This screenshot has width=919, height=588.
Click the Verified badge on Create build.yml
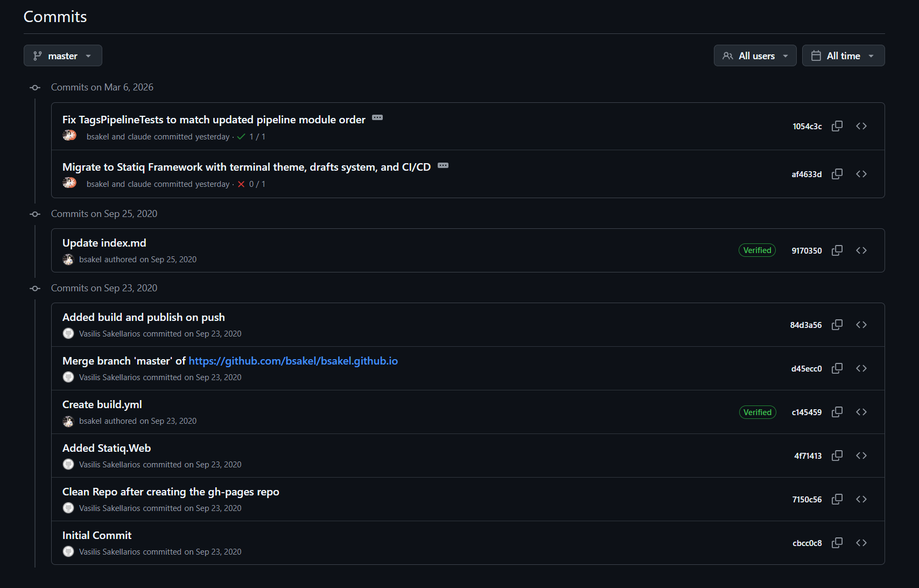757,411
